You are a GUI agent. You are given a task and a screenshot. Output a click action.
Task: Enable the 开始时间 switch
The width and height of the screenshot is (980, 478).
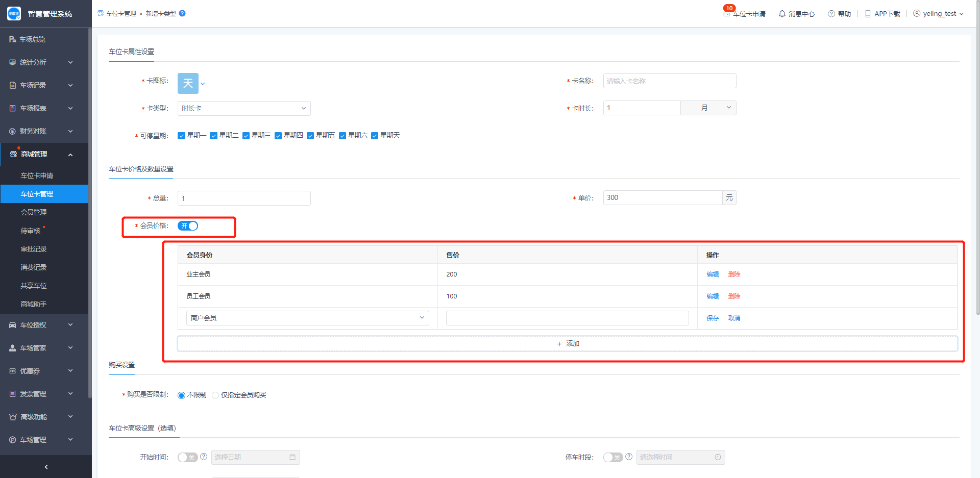pyautogui.click(x=188, y=457)
